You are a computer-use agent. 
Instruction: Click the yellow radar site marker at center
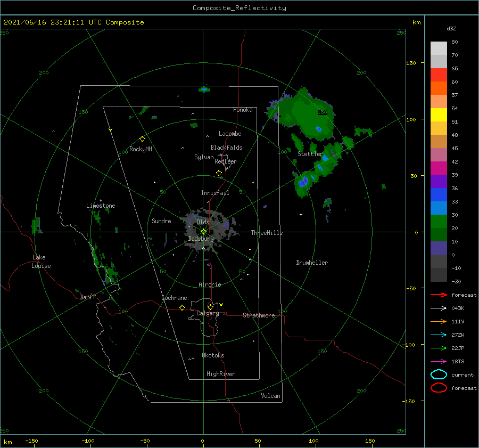203,232
